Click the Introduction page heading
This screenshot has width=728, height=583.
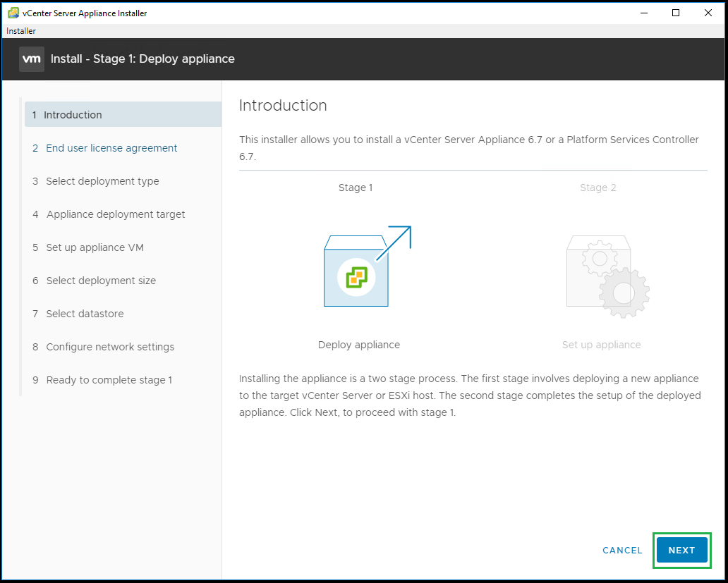[x=283, y=106]
